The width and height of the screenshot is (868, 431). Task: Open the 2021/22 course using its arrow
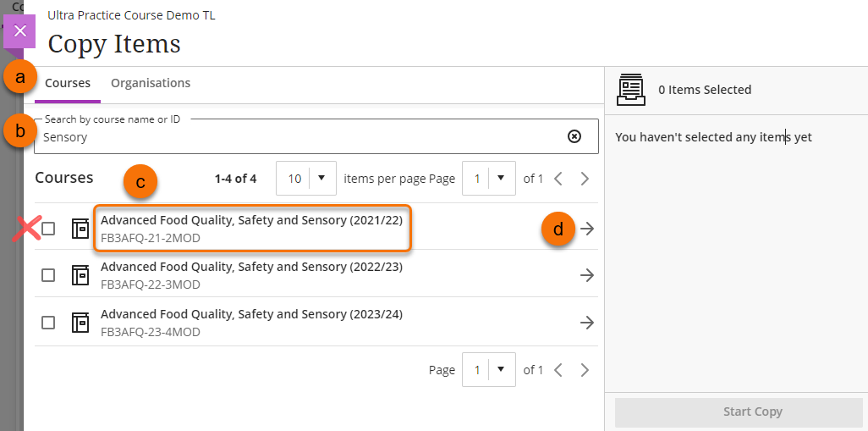(x=587, y=229)
